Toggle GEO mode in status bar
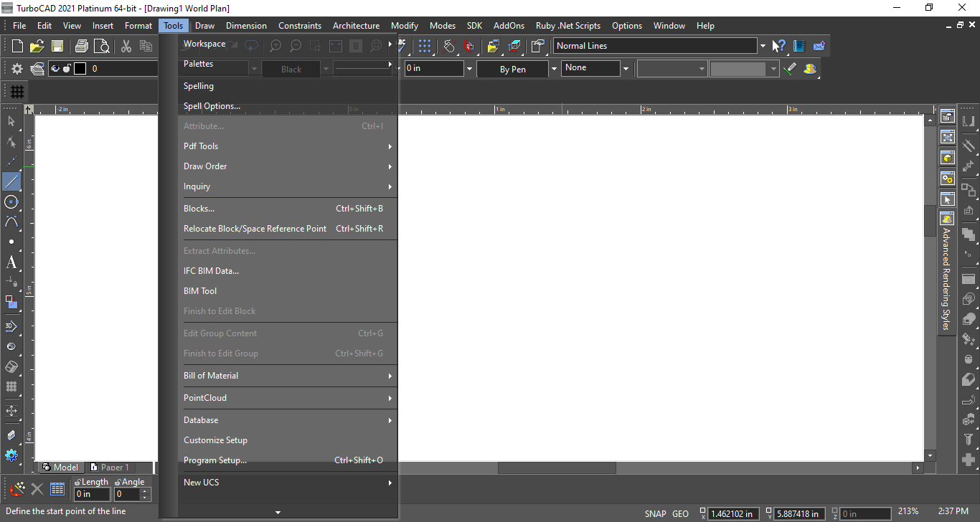This screenshot has width=980, height=522. pyautogui.click(x=680, y=513)
